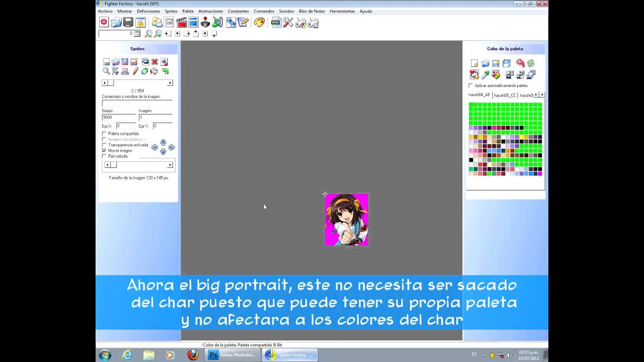Open the Animations clapperboard icon
This screenshot has width=644, height=362.
tap(182, 22)
